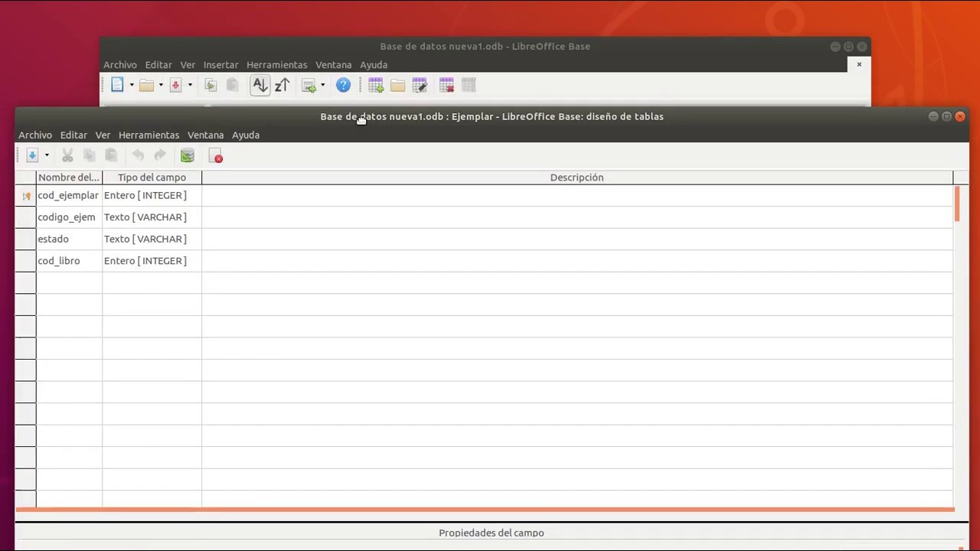Select Sort Descending Z-A icon
The height and width of the screenshot is (551, 980).
coord(282,85)
